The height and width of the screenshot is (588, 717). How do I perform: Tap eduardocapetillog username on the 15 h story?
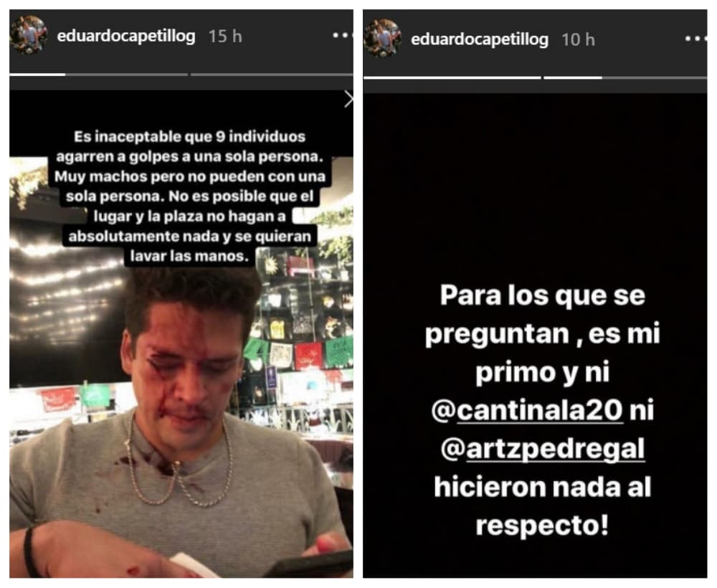click(125, 36)
